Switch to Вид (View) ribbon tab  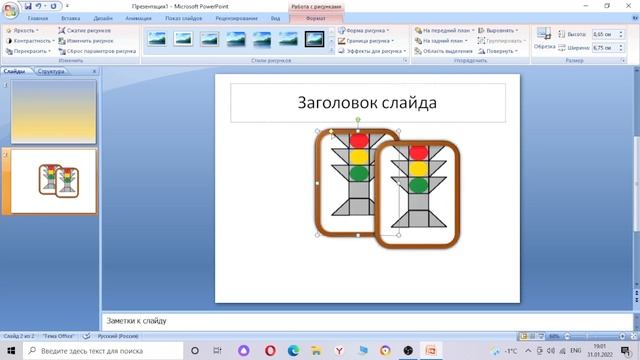[276, 18]
